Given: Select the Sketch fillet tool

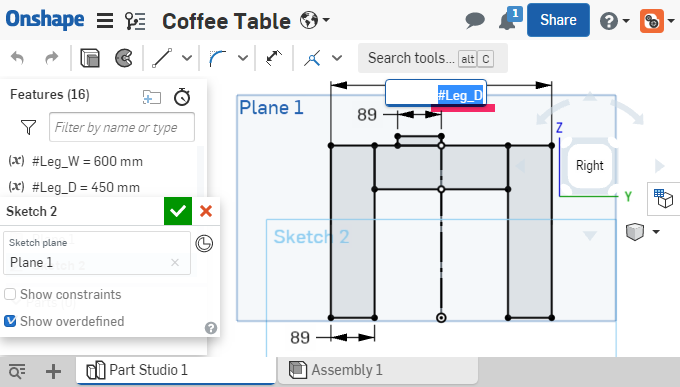Looking at the screenshot, I should coord(218,58).
